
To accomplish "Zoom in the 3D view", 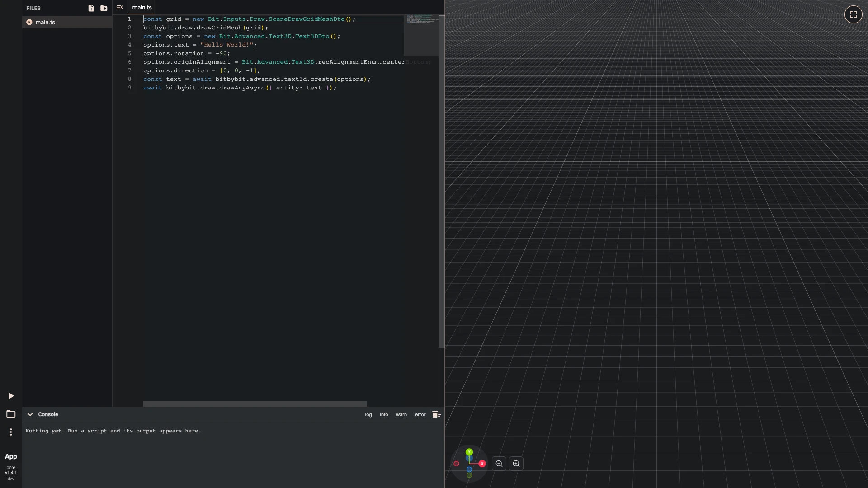I will coord(516,464).
